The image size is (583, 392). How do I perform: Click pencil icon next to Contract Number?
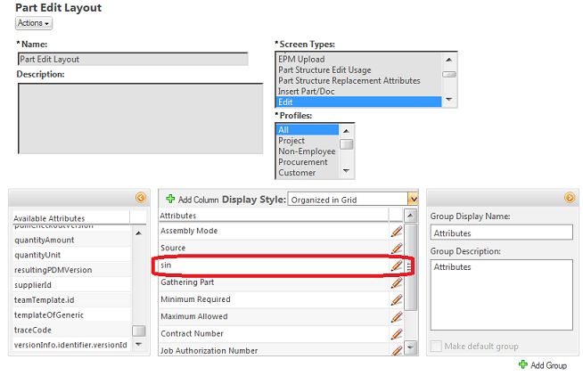coord(397,333)
